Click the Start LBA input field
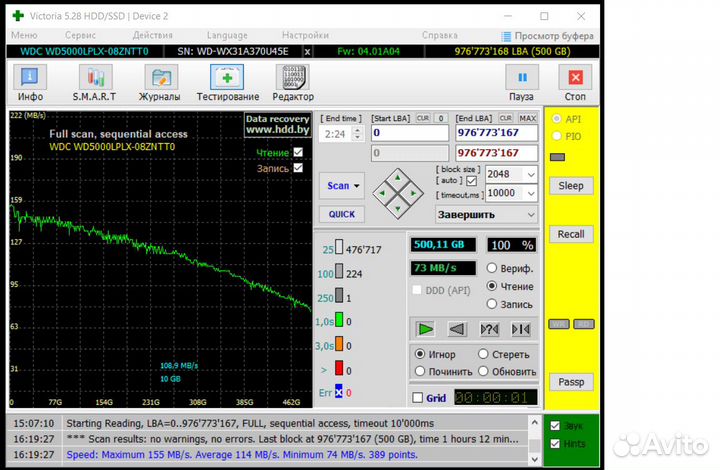 (410, 133)
